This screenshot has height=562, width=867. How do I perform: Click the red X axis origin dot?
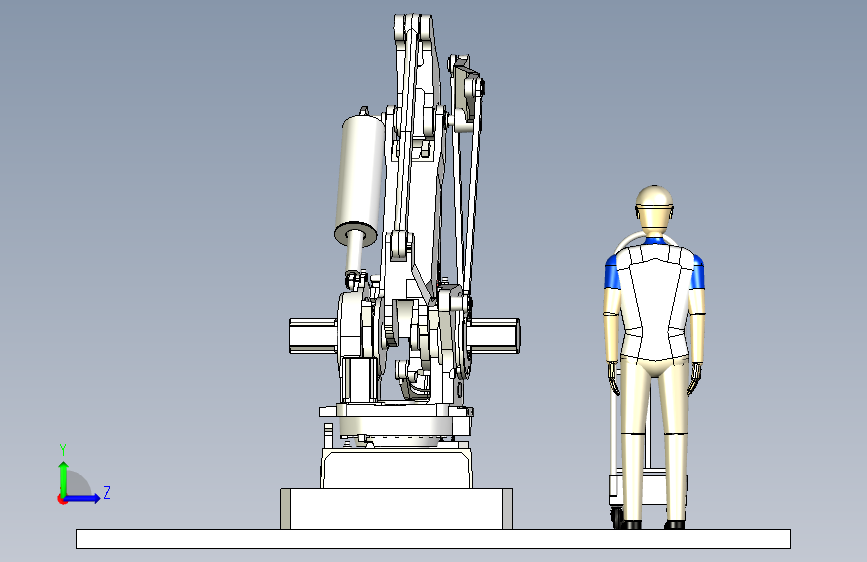click(62, 499)
